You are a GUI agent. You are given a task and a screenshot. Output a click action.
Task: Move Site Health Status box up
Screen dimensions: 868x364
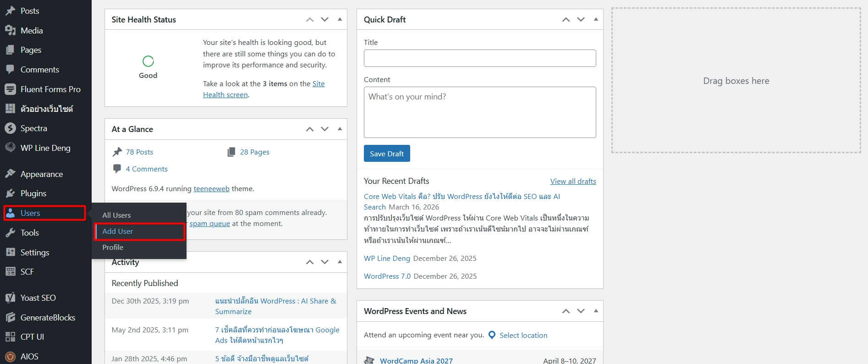310,19
